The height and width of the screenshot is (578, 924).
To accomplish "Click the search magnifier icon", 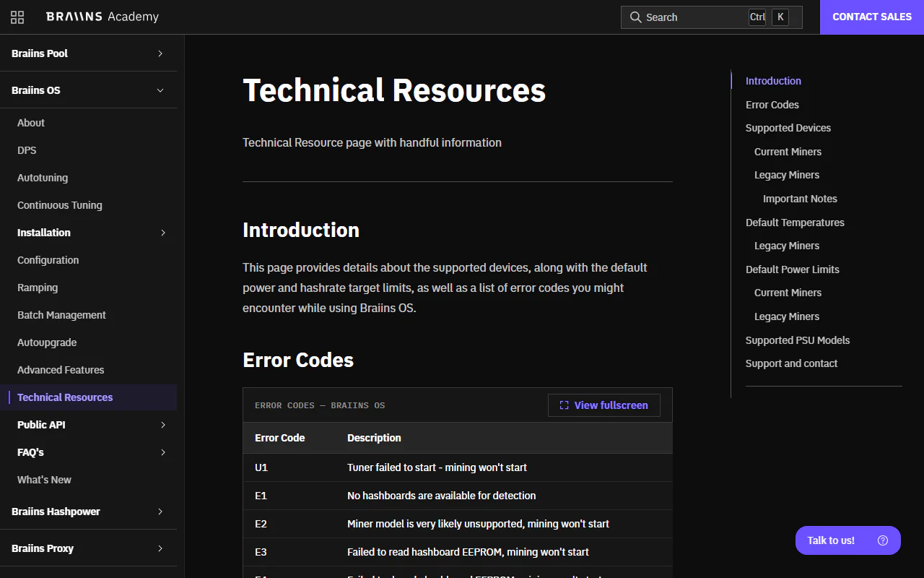I will pos(635,17).
